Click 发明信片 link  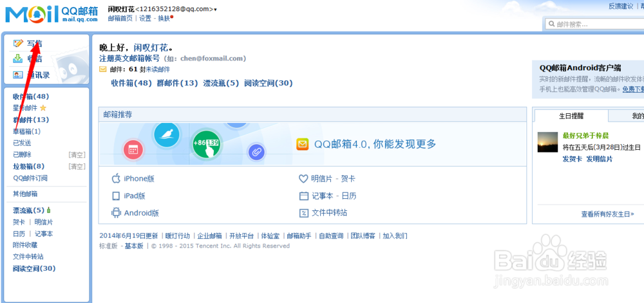pyautogui.click(x=599, y=159)
